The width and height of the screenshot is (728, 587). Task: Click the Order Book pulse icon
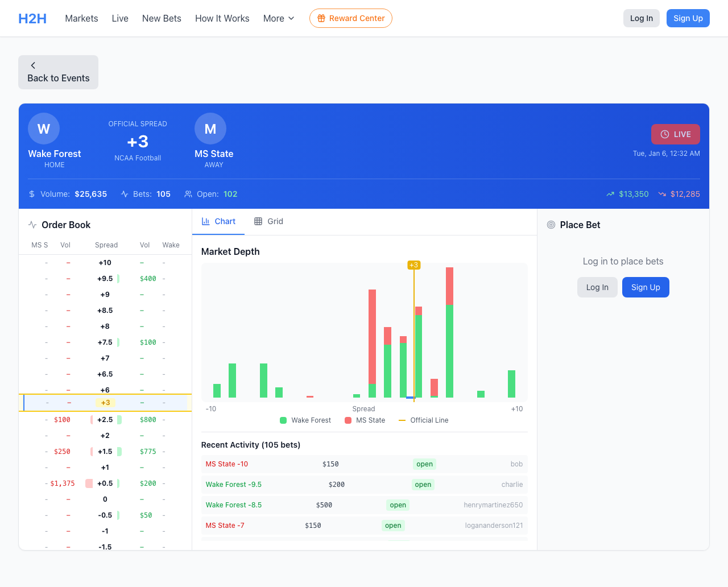click(x=32, y=225)
